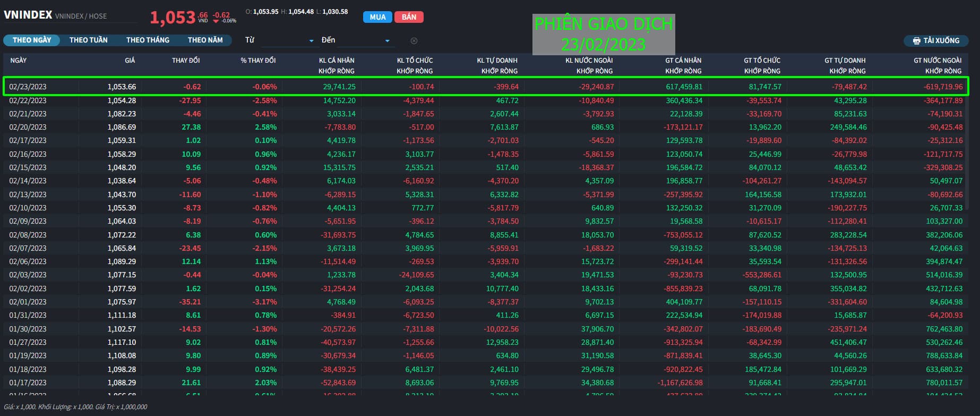The image size is (980, 416).
Task: Select the THEO NGÀY view toggle
Action: (32, 40)
